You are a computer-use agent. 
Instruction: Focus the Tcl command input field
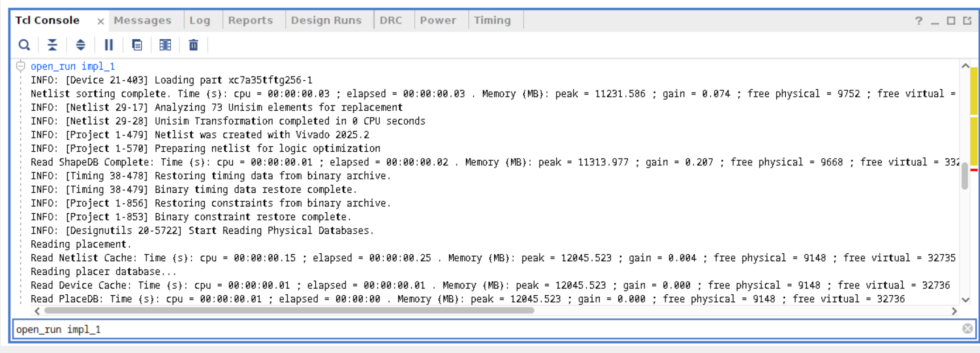471,329
